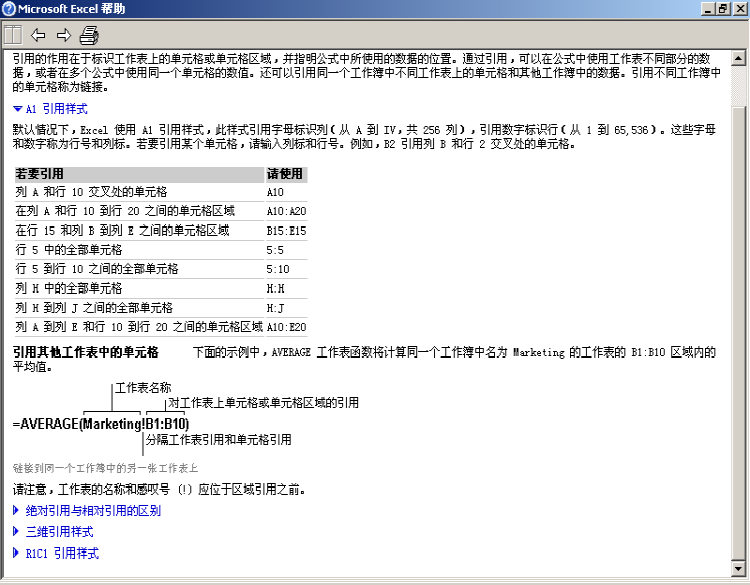
Task: Click row text 在行 15 和列 B 到列 E
Action: pyautogui.click(x=75, y=231)
